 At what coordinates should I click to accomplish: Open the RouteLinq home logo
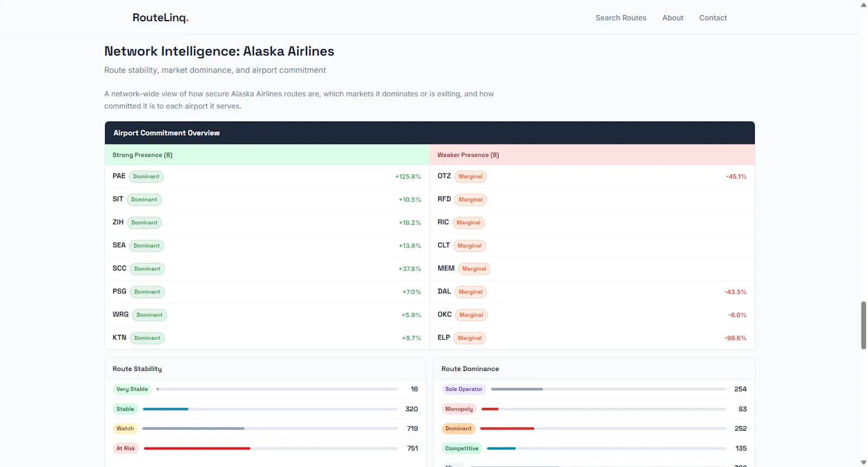(x=160, y=17)
